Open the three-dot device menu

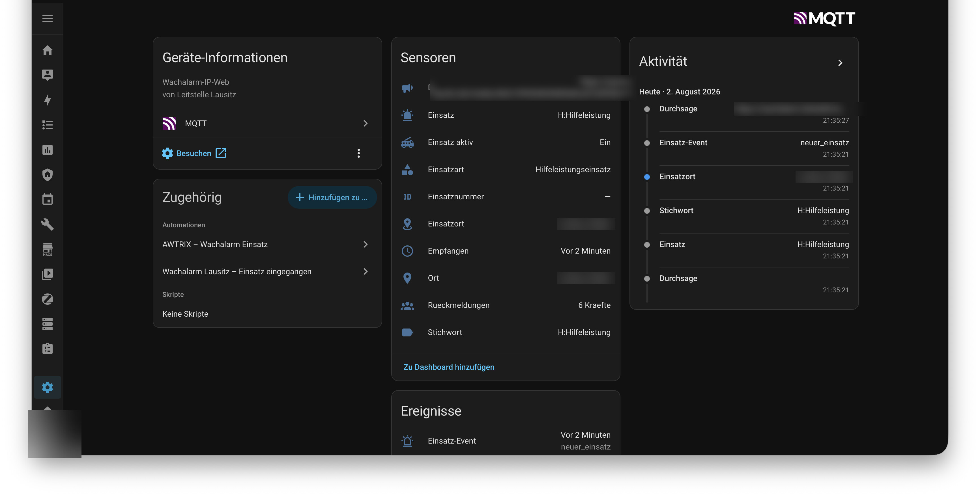(358, 153)
